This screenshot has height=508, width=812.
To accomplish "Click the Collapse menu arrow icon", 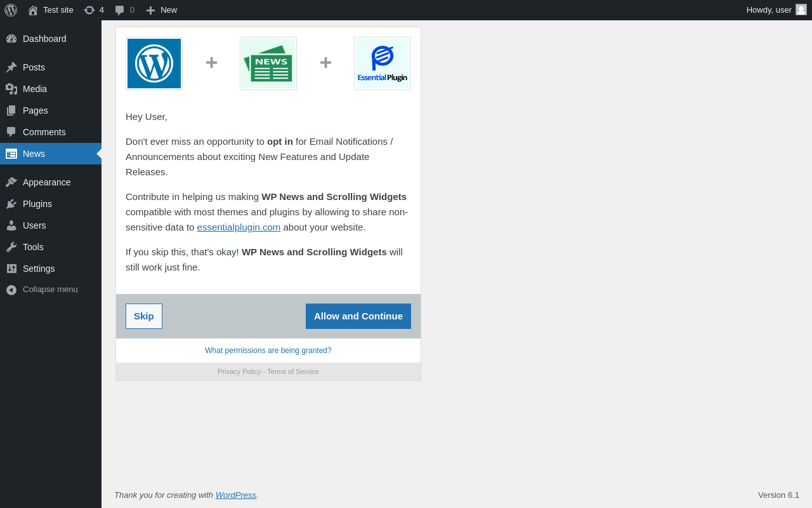I will point(11,290).
